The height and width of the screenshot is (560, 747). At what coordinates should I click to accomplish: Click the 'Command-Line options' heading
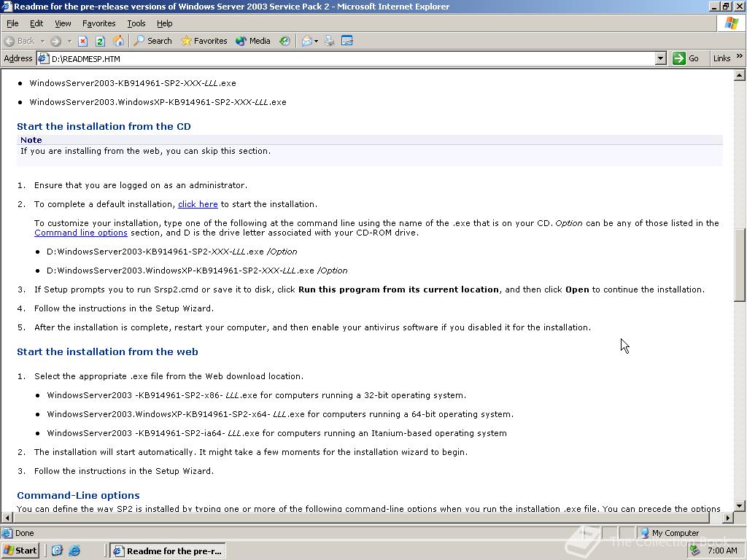coord(79,495)
